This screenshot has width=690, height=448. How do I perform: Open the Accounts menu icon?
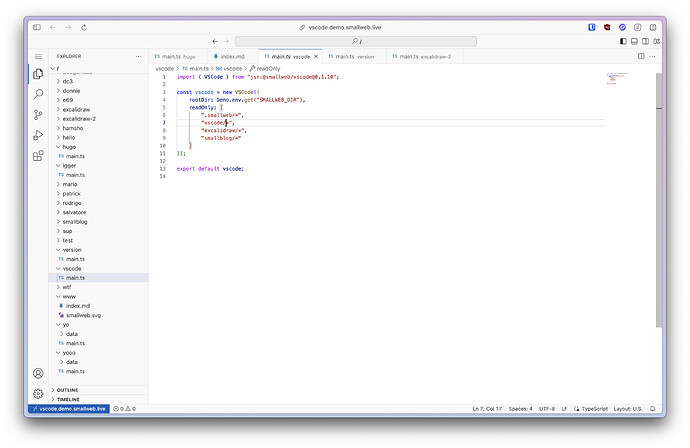point(38,373)
